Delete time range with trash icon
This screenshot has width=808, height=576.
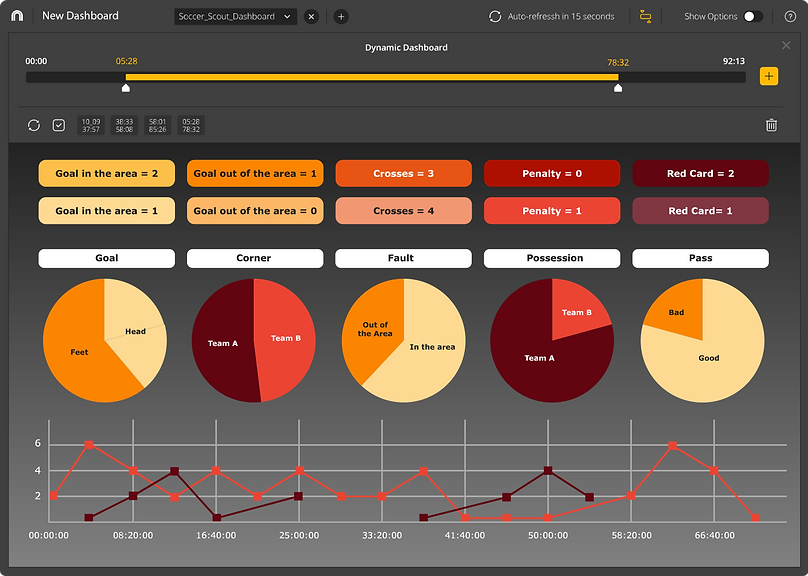(771, 125)
